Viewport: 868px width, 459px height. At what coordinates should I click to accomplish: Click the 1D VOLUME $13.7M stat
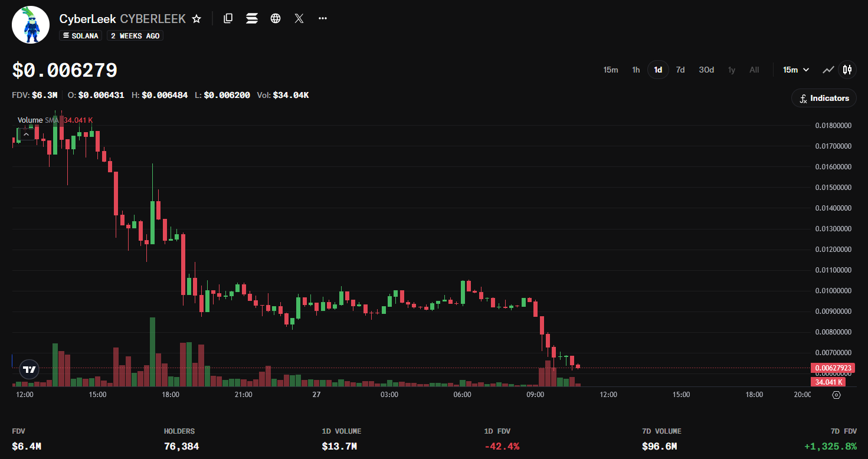click(342, 440)
